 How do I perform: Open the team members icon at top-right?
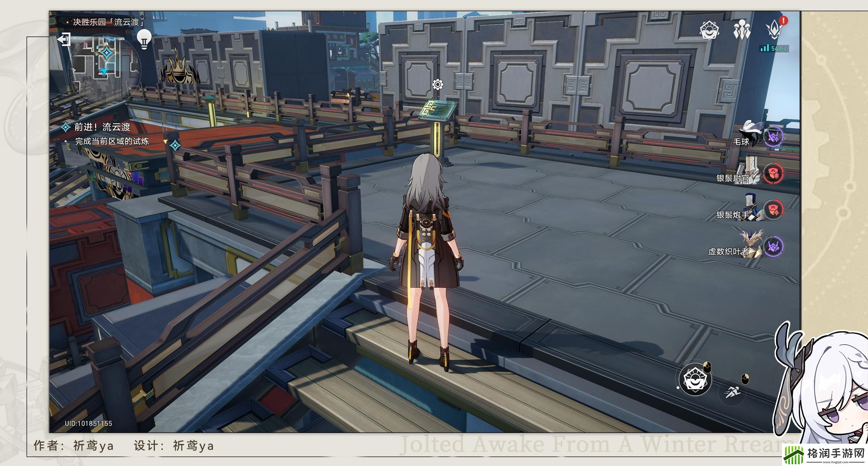(742, 30)
